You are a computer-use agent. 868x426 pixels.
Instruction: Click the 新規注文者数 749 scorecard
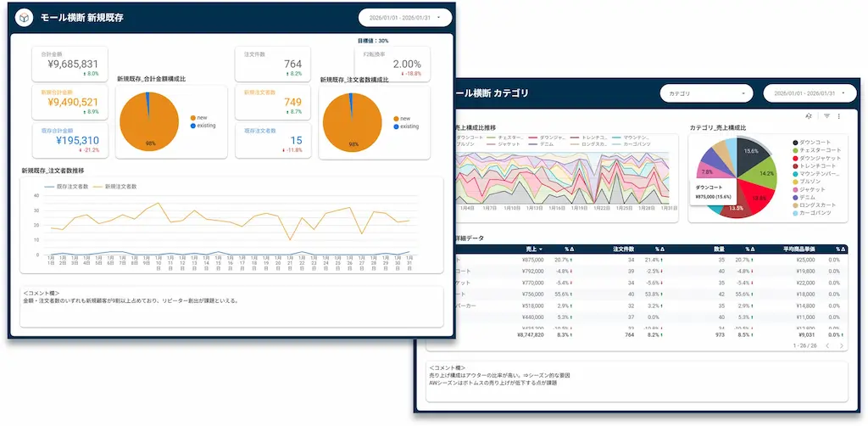pyautogui.click(x=272, y=103)
